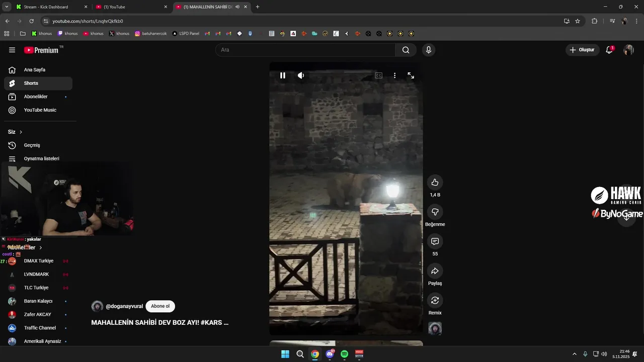
Task: Open the taskbar volume control
Action: tap(604, 354)
